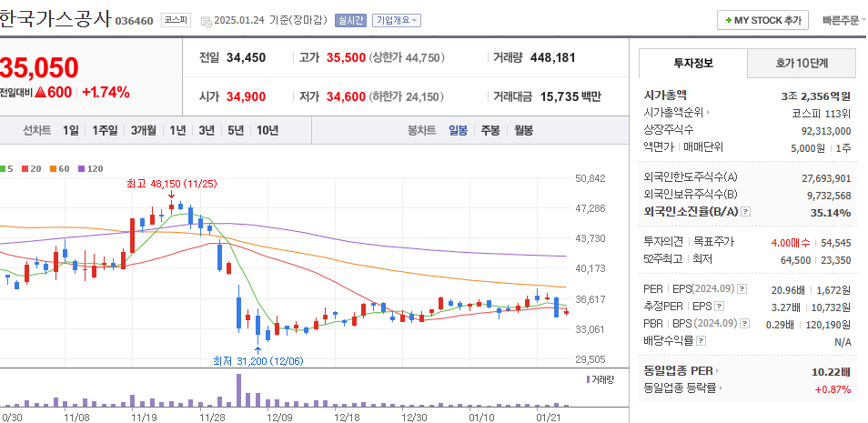Click the tallest volume bar near 12/03
This screenshot has width=868, height=423.
click(x=238, y=391)
